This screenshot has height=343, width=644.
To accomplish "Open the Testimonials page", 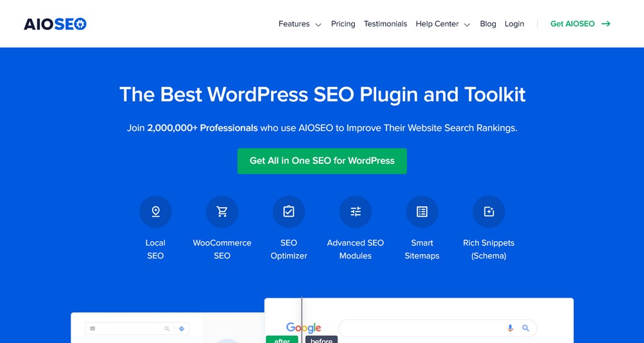I will [x=385, y=24].
